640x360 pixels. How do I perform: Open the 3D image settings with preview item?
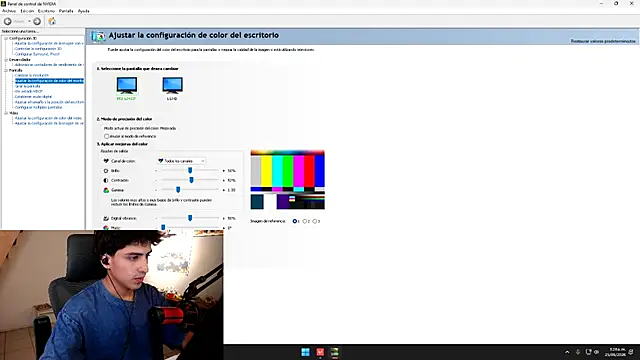(x=49, y=43)
